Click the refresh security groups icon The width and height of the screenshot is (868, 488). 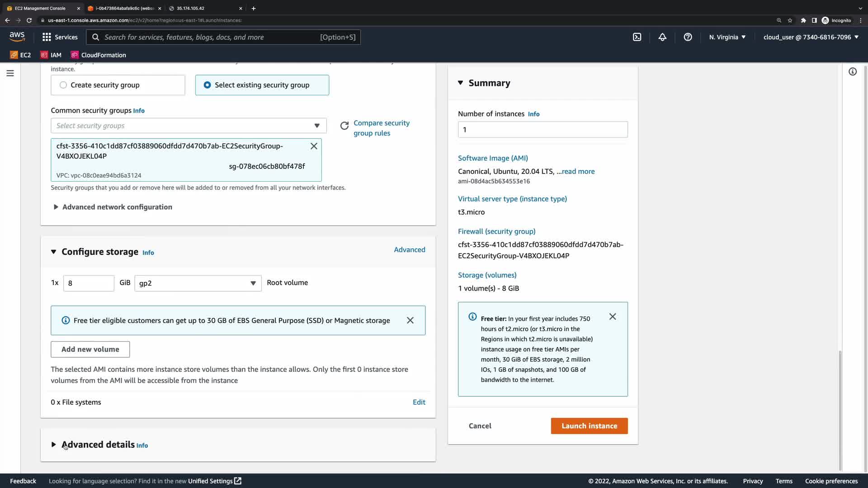(x=344, y=126)
